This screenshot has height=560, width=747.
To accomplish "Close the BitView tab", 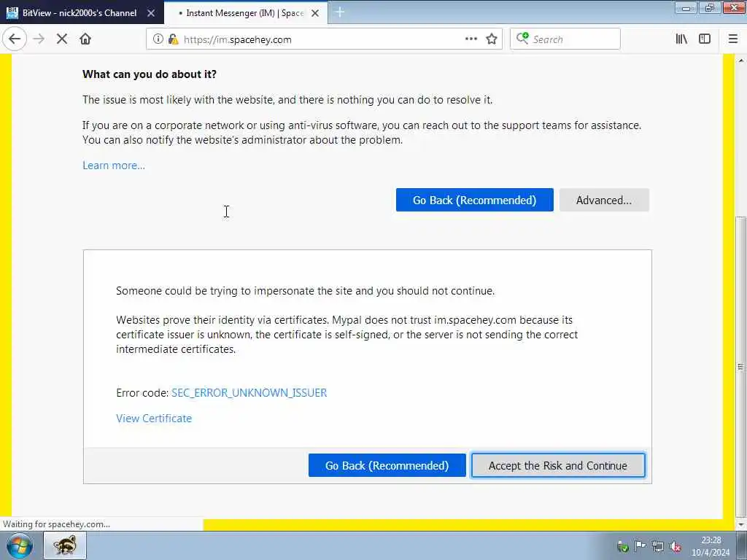I will [x=151, y=13].
